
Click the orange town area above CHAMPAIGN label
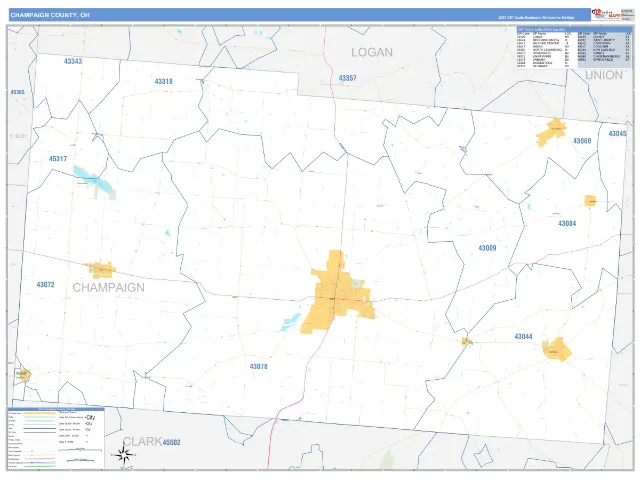pyautogui.click(x=102, y=270)
